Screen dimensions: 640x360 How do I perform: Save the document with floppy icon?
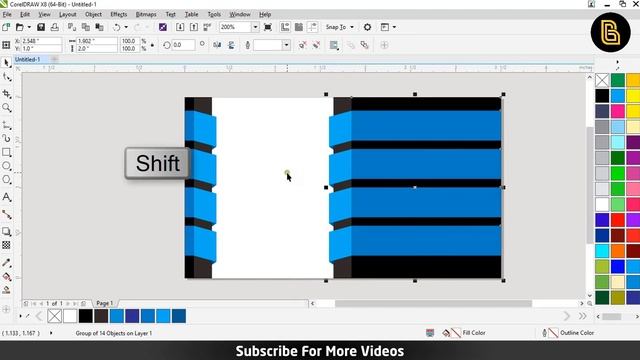41,27
